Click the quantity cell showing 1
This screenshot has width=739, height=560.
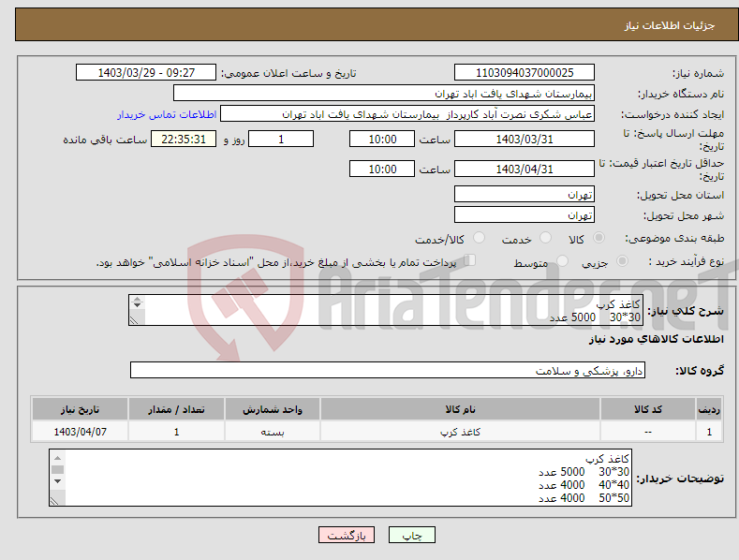tap(176, 432)
